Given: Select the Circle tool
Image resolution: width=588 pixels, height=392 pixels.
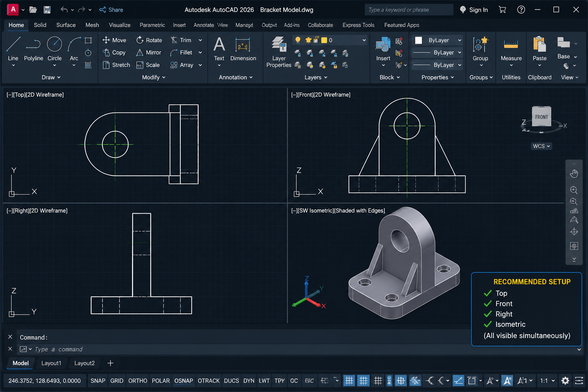Looking at the screenshot, I should click(54, 48).
